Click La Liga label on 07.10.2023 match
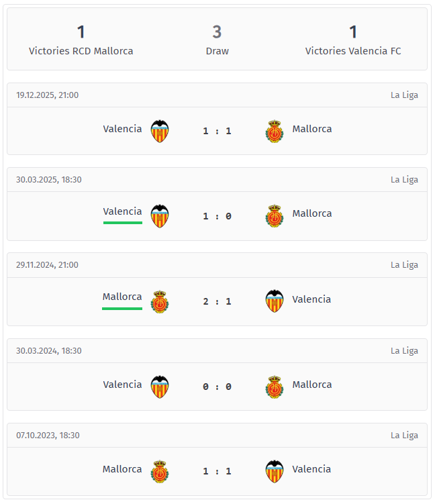 (x=404, y=435)
